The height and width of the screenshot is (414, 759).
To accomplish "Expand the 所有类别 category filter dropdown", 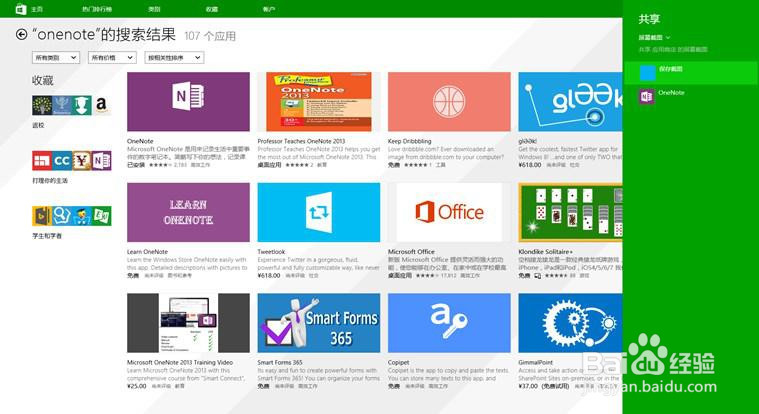I will pyautogui.click(x=56, y=58).
